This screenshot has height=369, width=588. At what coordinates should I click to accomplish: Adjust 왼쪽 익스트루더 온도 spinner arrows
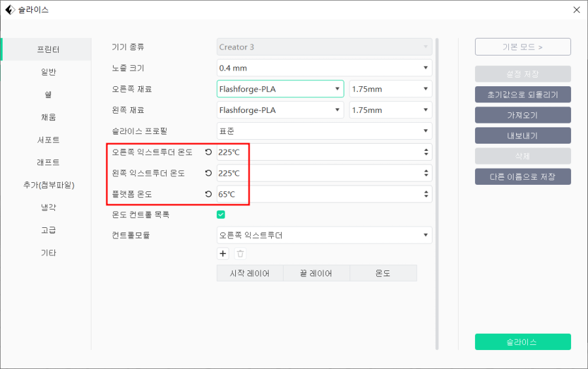click(x=426, y=173)
